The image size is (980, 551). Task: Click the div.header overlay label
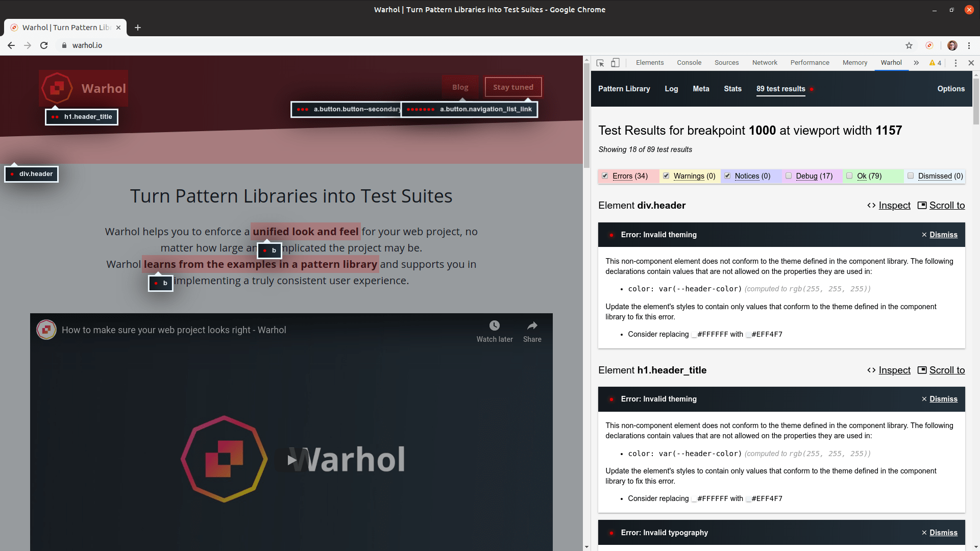click(32, 174)
